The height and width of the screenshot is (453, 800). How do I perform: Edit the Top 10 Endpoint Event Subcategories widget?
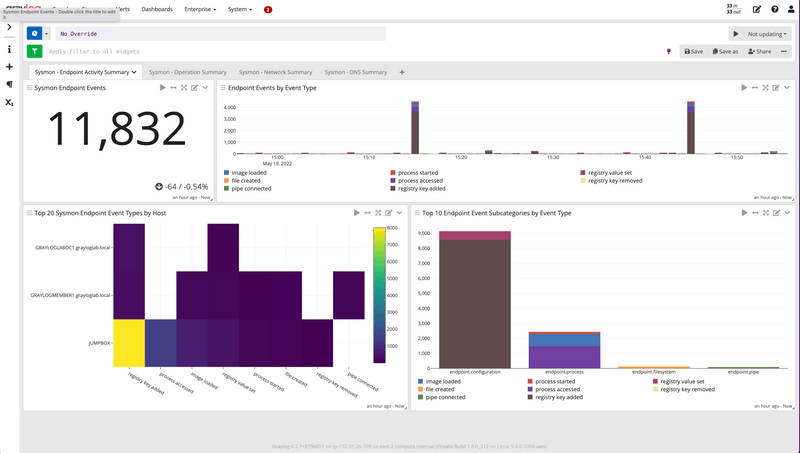pyautogui.click(x=777, y=213)
